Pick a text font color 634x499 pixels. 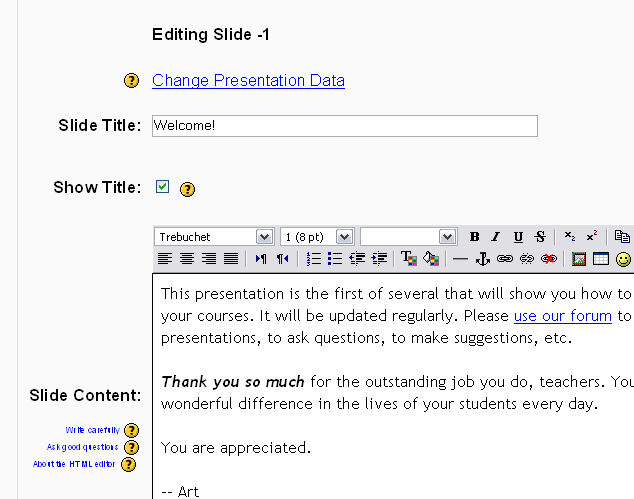[409, 259]
